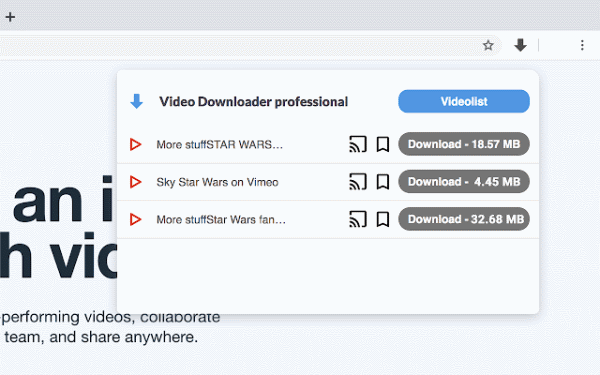Play the More stuffSTAR WARS video

135,144
